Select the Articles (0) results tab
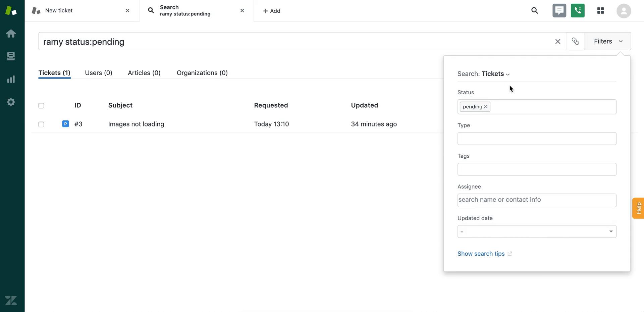644x312 pixels. [144, 73]
